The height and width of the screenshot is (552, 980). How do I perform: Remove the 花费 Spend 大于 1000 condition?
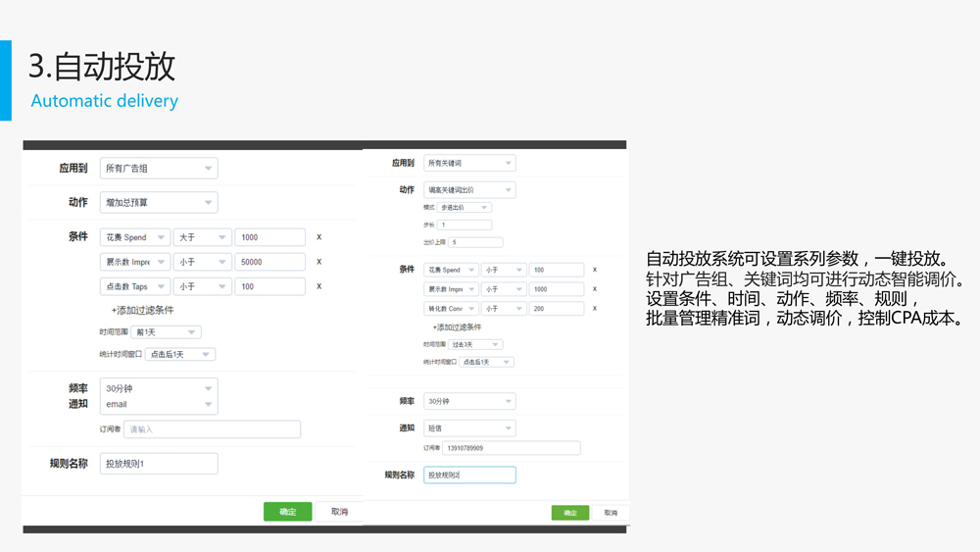pos(318,237)
